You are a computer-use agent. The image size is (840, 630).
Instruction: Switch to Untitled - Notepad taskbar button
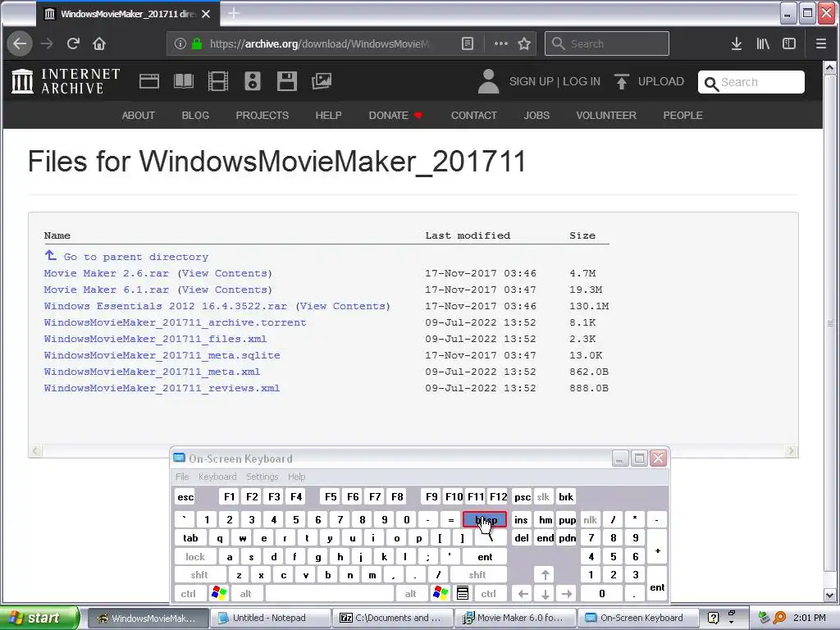[269, 618]
